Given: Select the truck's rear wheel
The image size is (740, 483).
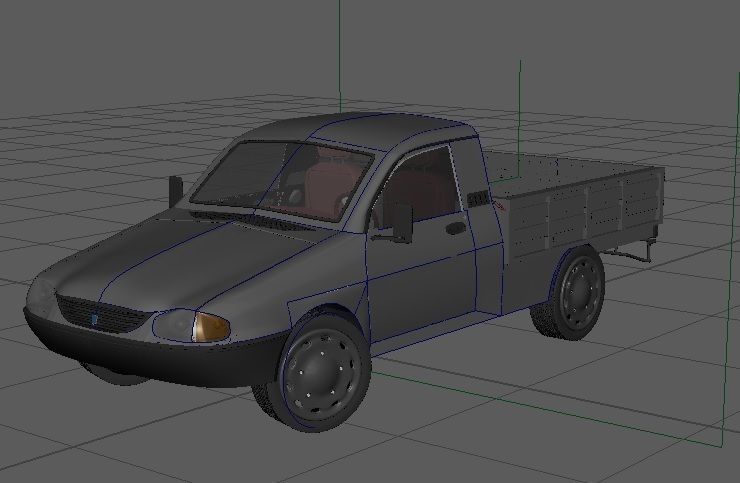Looking at the screenshot, I should tap(570, 293).
